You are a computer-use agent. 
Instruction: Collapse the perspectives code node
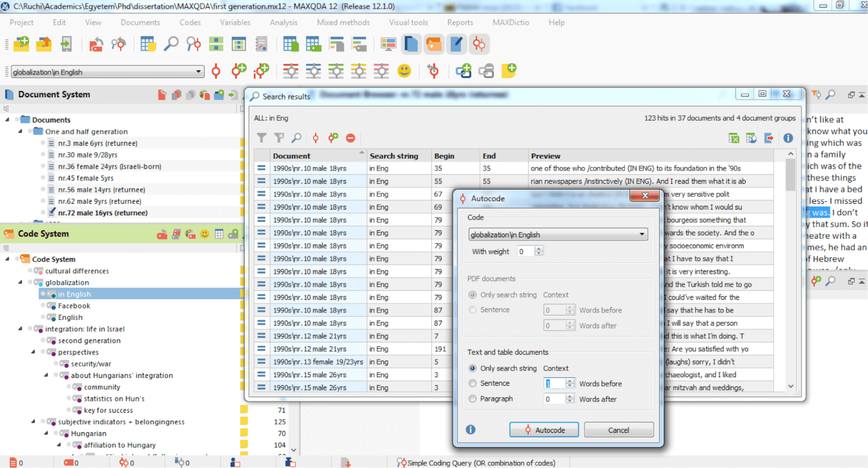pyautogui.click(x=33, y=352)
